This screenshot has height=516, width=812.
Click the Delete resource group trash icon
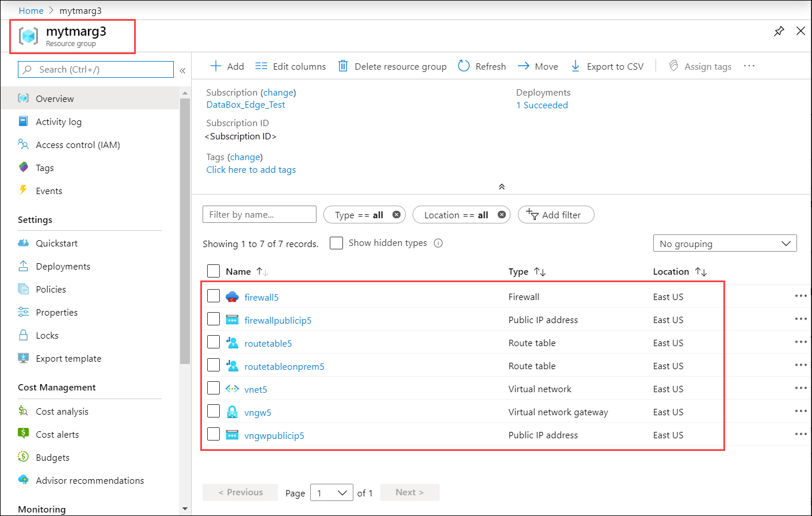(343, 66)
